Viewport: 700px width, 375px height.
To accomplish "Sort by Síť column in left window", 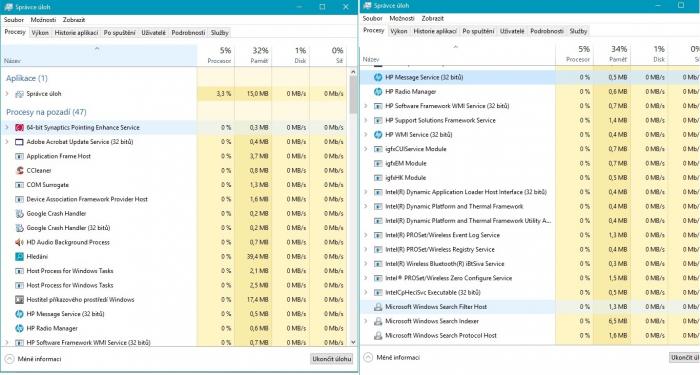I will [x=328, y=55].
